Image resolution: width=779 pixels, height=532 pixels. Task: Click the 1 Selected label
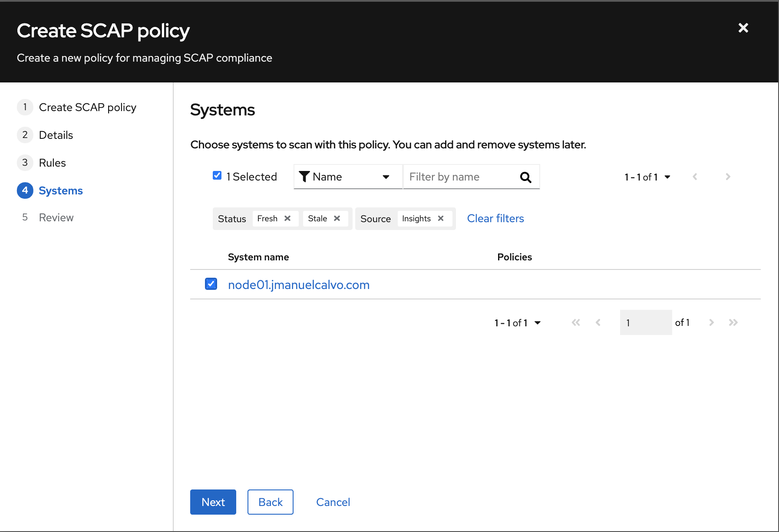point(252,177)
